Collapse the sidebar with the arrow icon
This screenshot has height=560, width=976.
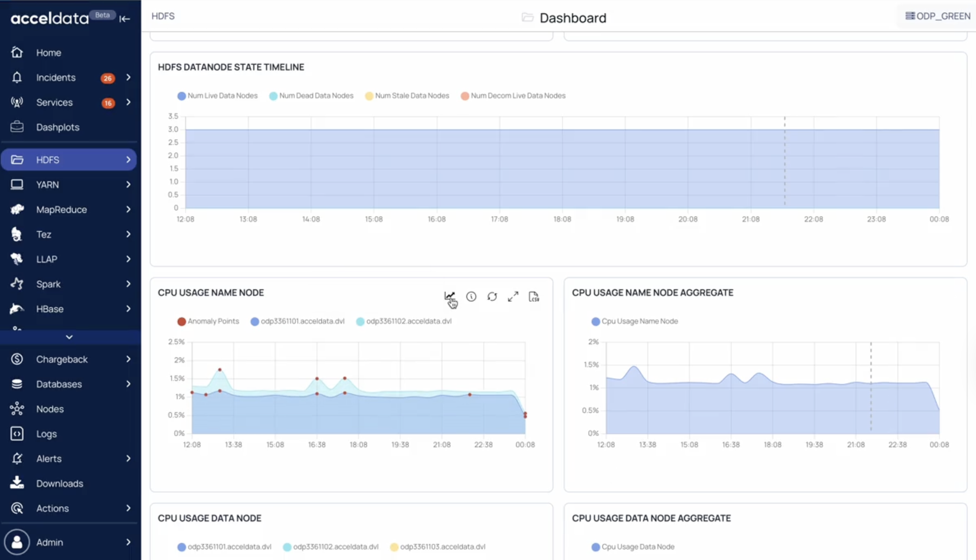(124, 19)
